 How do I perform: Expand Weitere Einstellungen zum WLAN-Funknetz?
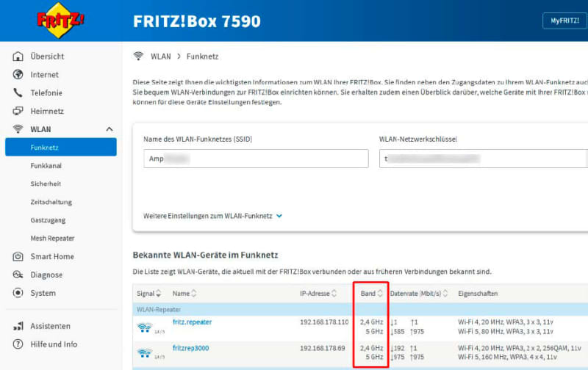(212, 216)
